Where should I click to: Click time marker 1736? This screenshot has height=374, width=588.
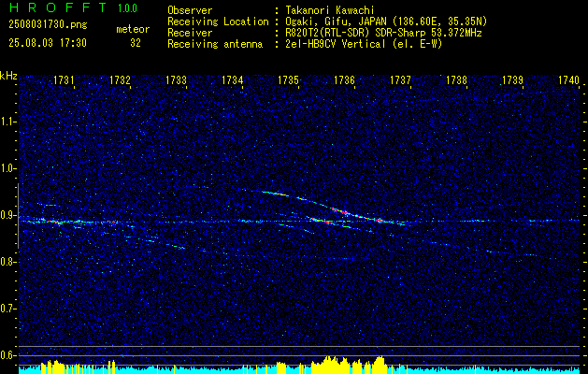point(345,79)
